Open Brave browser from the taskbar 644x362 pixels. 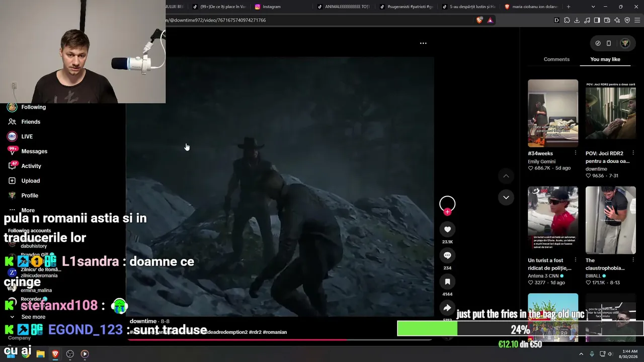pyautogui.click(x=55, y=354)
